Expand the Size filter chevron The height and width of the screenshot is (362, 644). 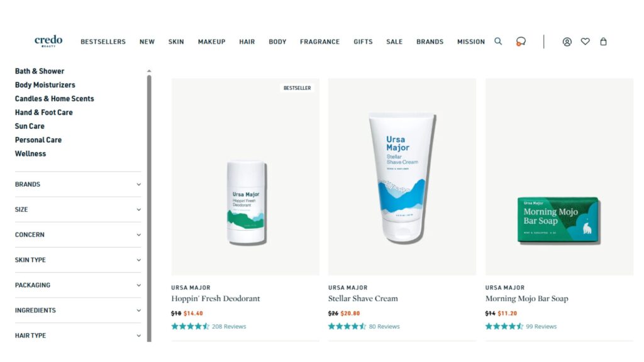[x=139, y=210]
